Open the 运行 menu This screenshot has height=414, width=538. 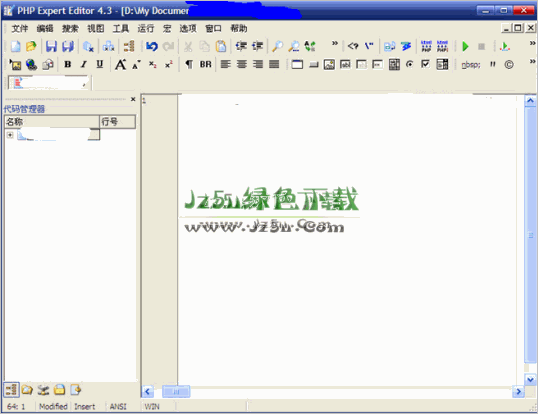146,28
